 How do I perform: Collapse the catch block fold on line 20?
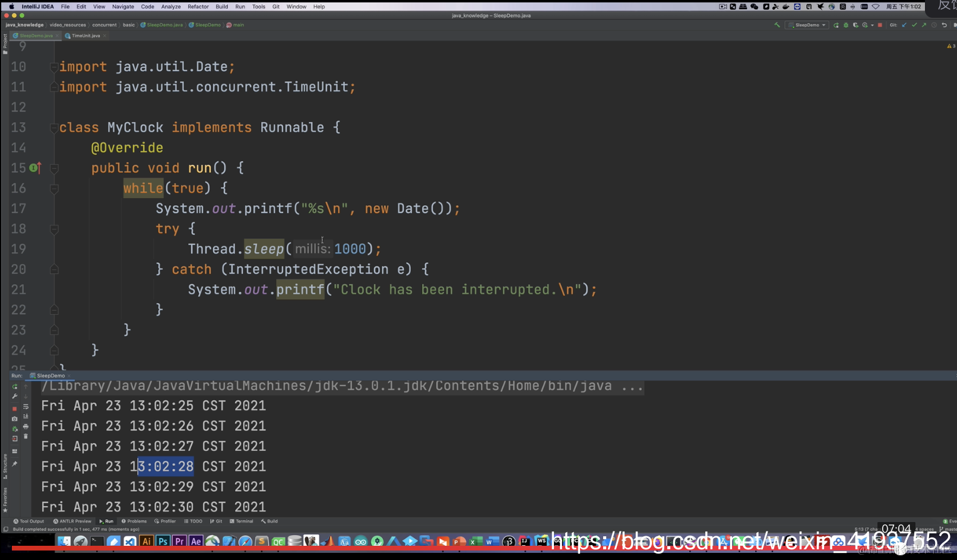coord(54,270)
